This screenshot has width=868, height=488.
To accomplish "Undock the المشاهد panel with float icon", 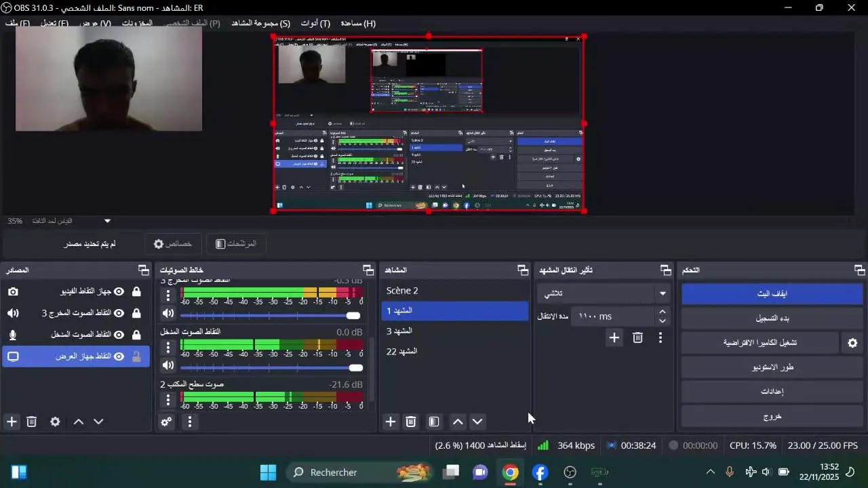I will point(523,270).
